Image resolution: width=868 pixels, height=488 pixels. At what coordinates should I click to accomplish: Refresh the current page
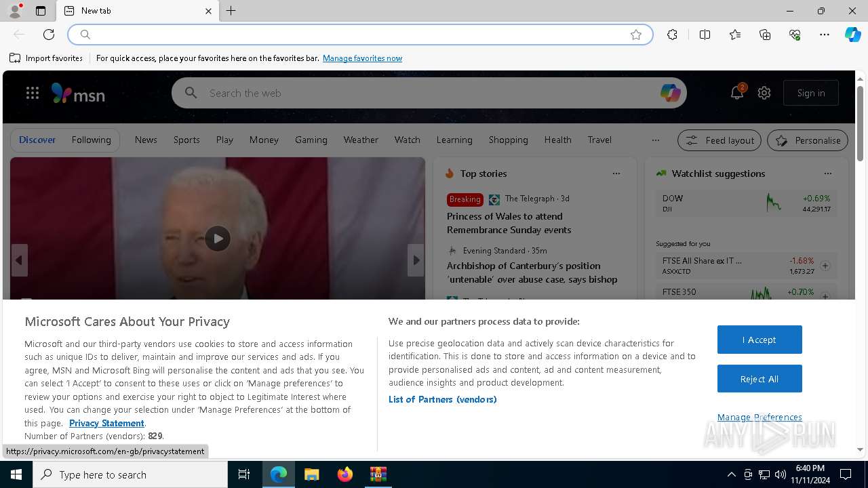point(49,35)
